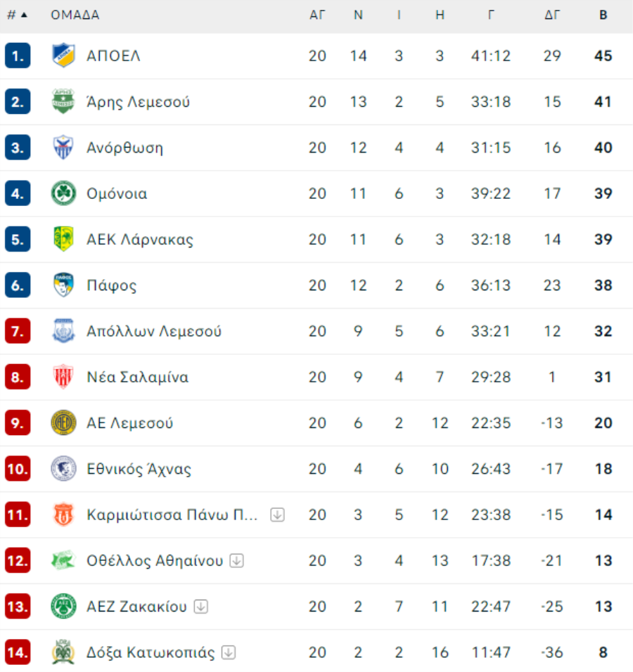Click relegation arrow next to Καρμιώτισσα
Image resolution: width=633 pixels, height=672 pixels.
pyautogui.click(x=278, y=515)
